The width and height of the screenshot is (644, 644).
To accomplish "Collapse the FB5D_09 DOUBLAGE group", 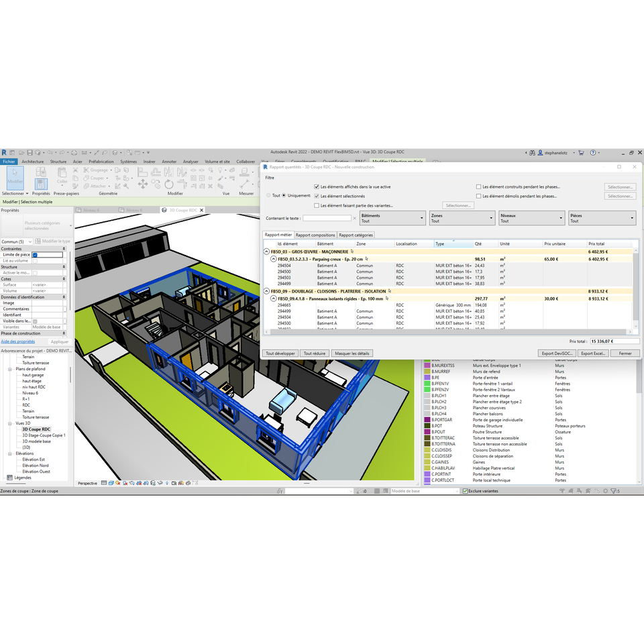I will [x=266, y=291].
